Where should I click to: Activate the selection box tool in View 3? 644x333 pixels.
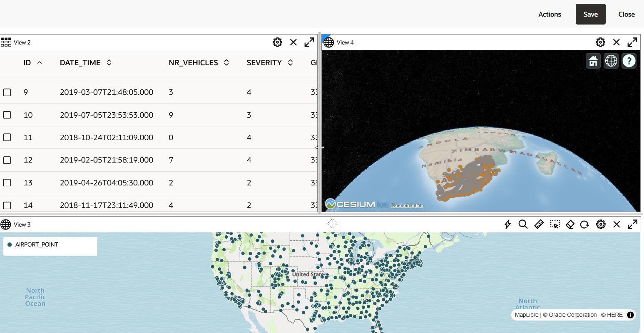555,224
